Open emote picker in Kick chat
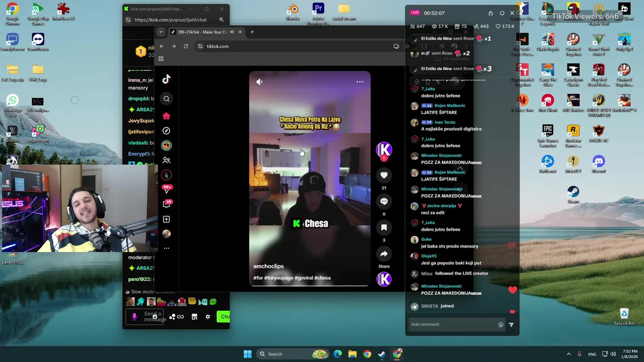644x362 pixels. coord(155,317)
